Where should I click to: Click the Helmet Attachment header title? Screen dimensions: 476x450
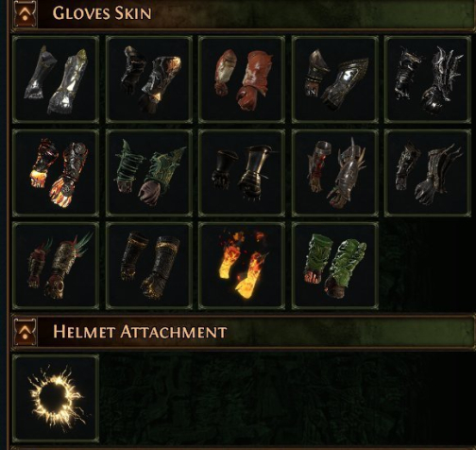point(140,332)
